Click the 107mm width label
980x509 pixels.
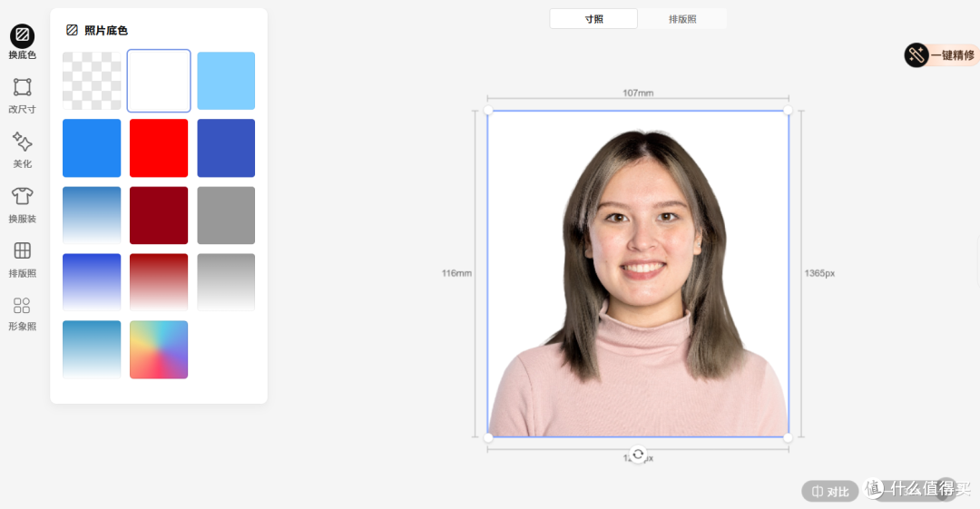click(638, 93)
